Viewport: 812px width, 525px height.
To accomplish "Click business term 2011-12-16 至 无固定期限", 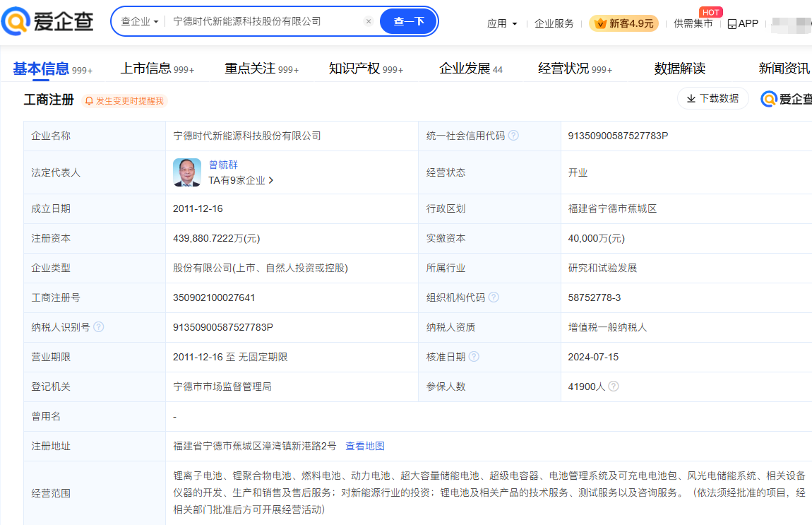I will coord(230,357).
